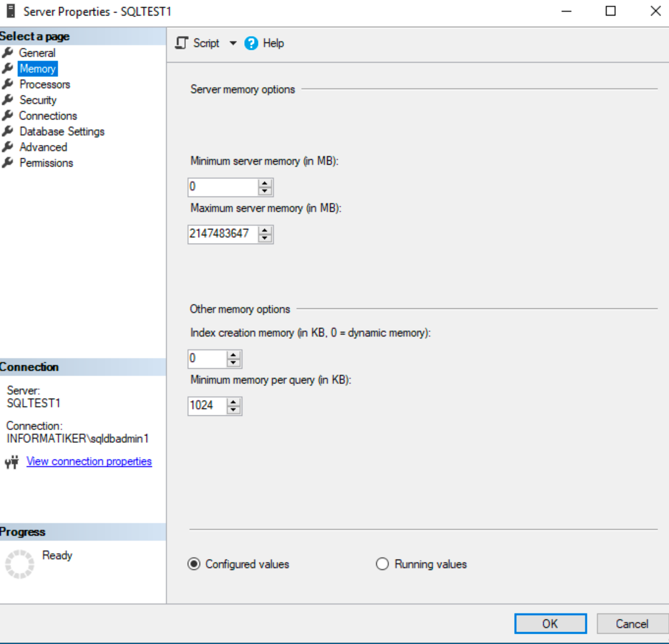The width and height of the screenshot is (669, 644).
Task: Decrease the Minimum server memory value
Action: (265, 191)
